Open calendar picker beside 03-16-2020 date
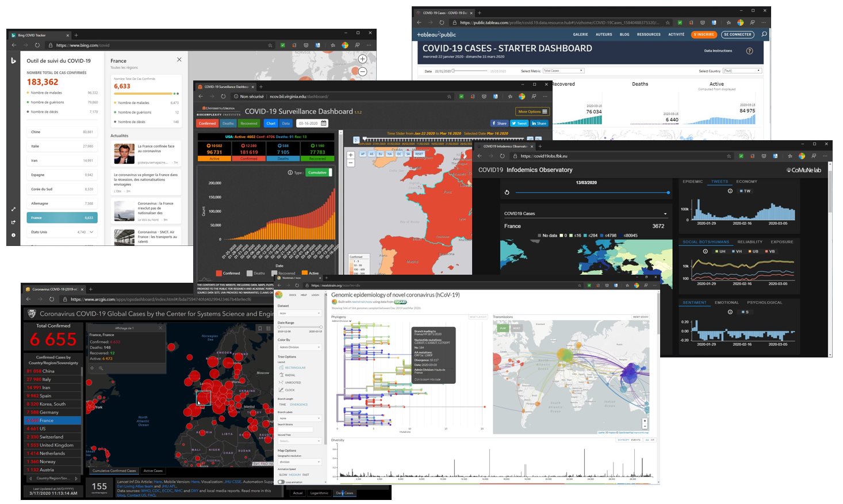The height and width of the screenshot is (504, 843). [324, 124]
